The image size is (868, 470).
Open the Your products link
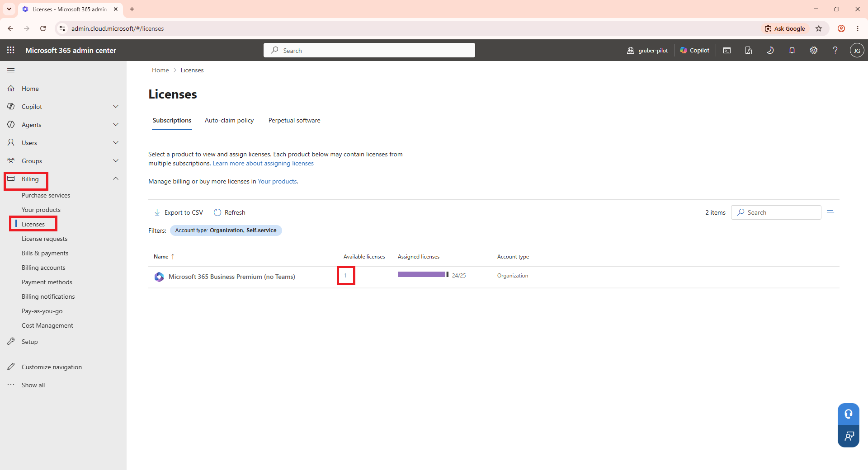click(277, 181)
